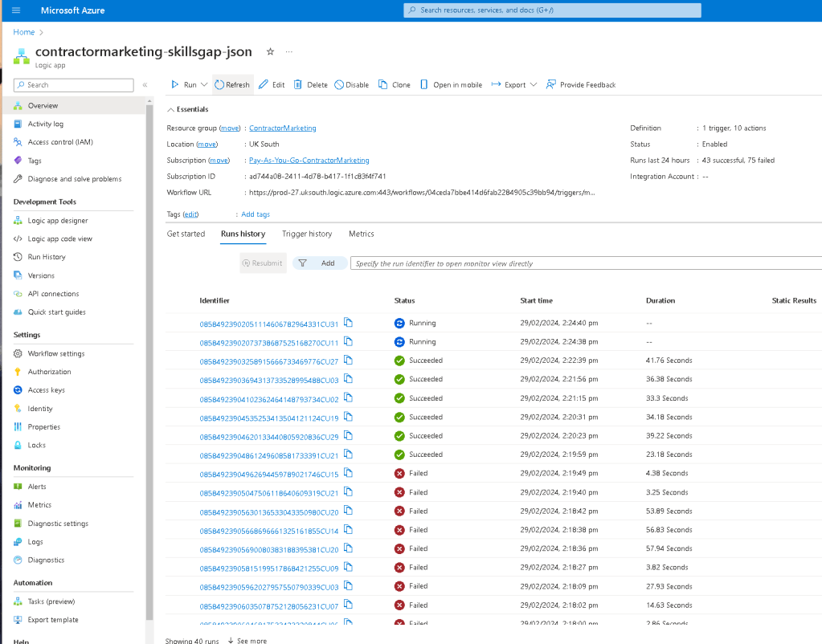822x644 pixels.
Task: Copy identifier of run ending CU03 at 2:21:56
Action: point(348,379)
